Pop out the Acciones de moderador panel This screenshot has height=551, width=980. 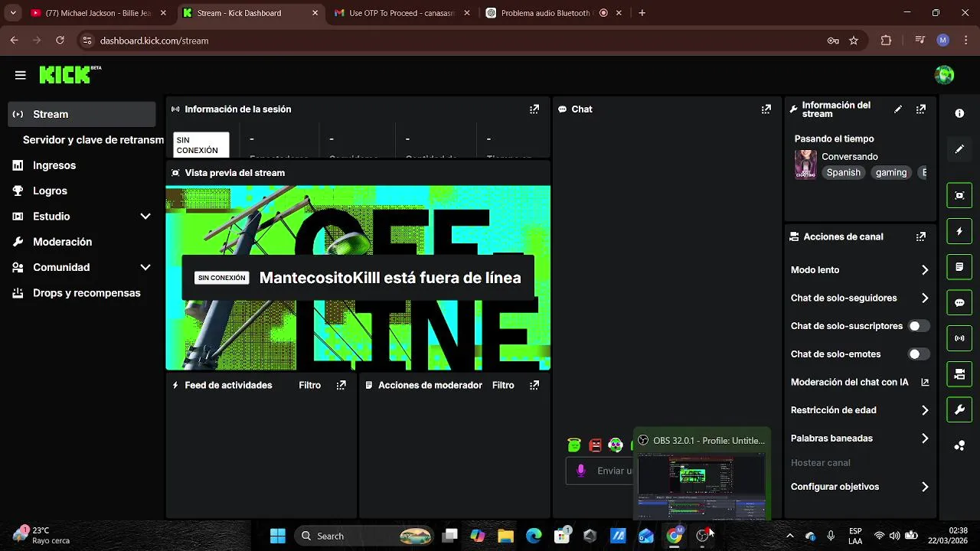534,386
